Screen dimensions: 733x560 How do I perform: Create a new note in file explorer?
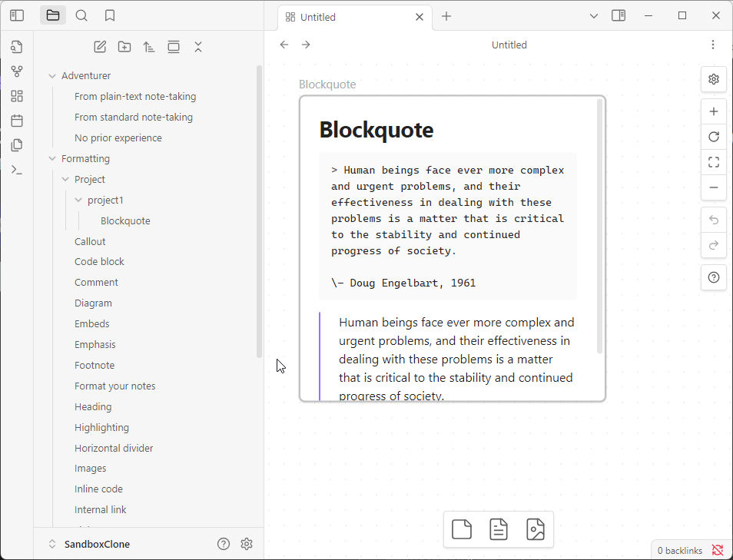(100, 47)
